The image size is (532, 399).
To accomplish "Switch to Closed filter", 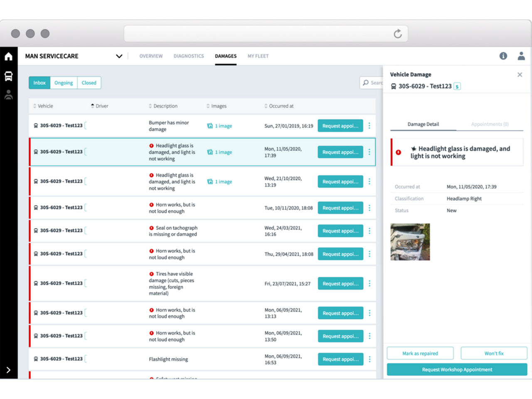I will point(89,83).
